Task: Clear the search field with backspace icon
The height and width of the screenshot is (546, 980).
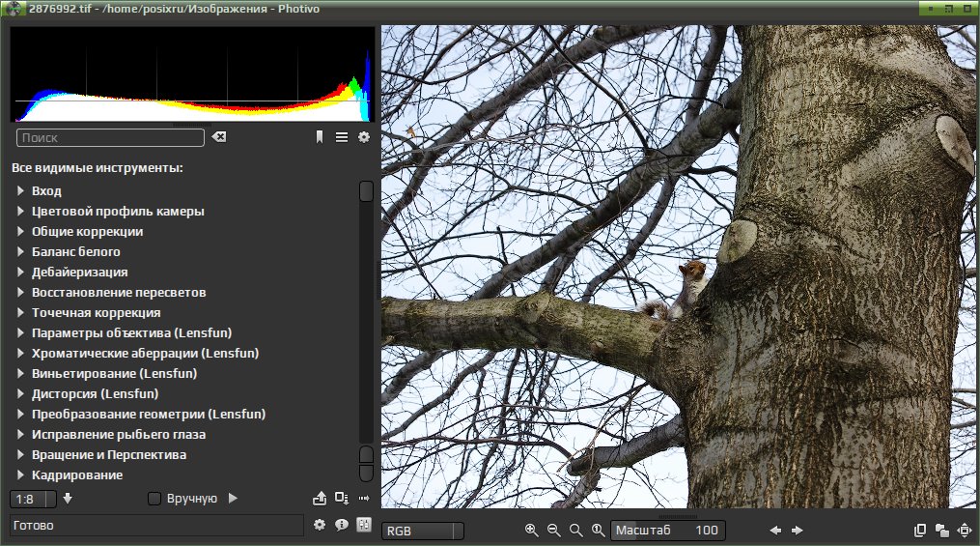Action: tap(219, 137)
